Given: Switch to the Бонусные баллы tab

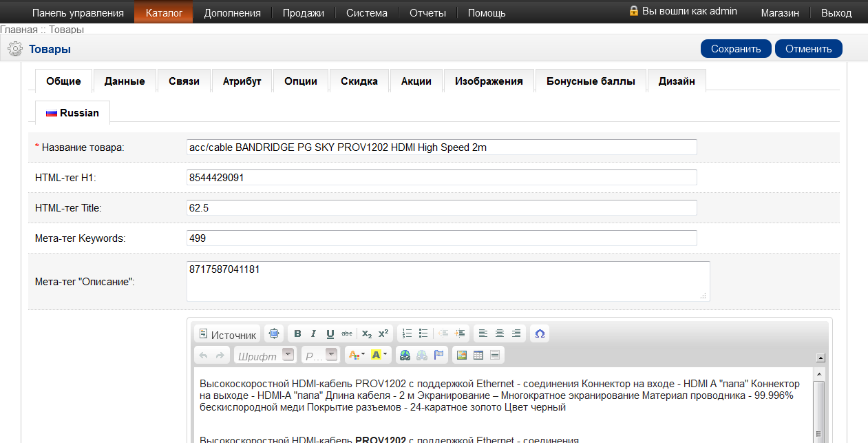Looking at the screenshot, I should click(591, 81).
